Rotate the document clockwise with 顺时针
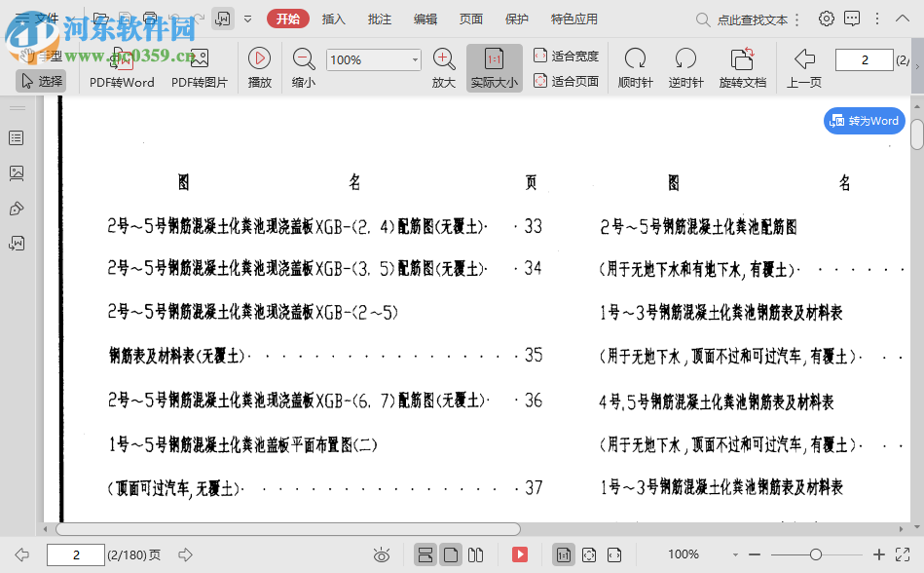 coord(635,66)
